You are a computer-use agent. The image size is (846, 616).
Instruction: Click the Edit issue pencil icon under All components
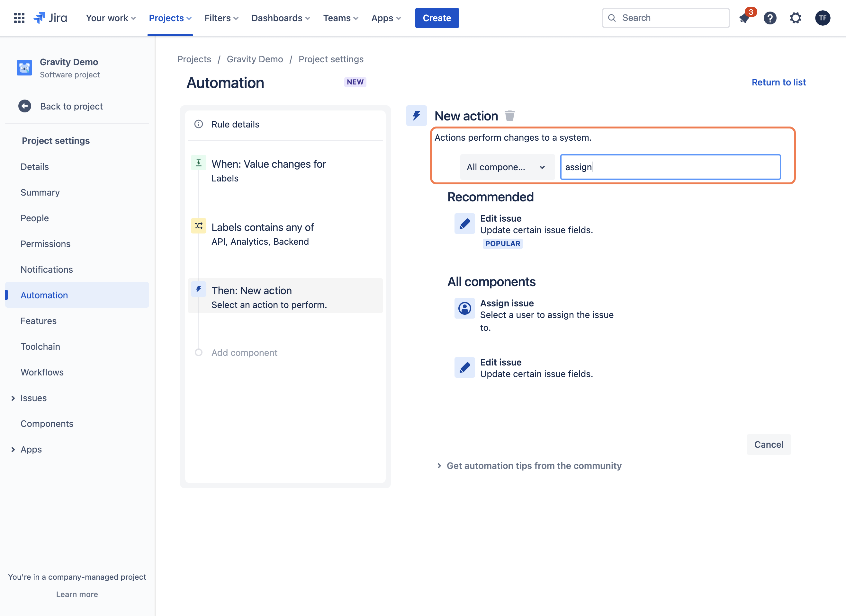coord(464,368)
